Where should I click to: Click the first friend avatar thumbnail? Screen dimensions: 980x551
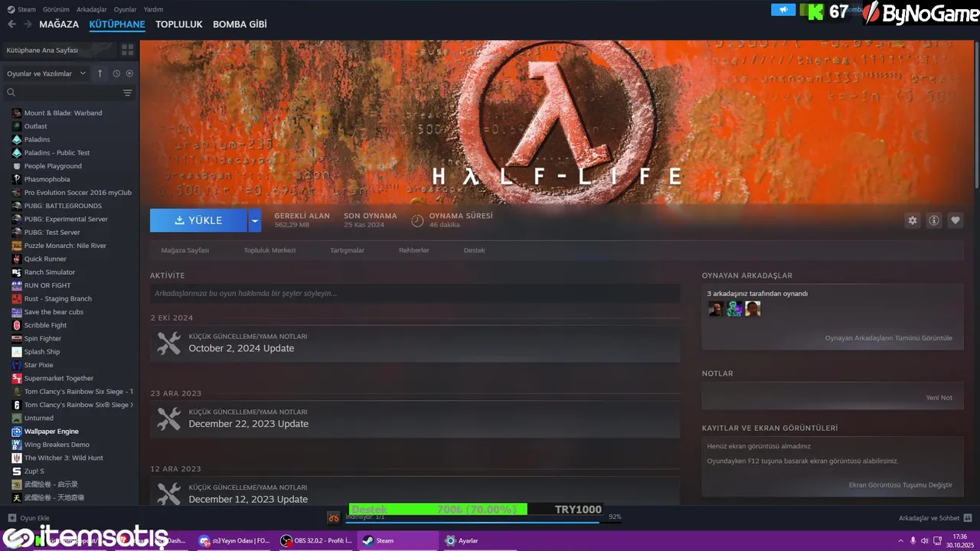pyautogui.click(x=716, y=308)
